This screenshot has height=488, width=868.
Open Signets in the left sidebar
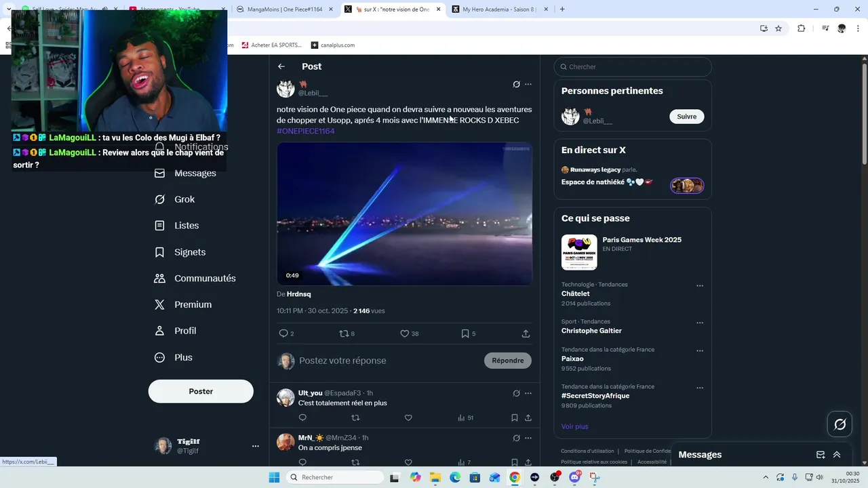180,252
